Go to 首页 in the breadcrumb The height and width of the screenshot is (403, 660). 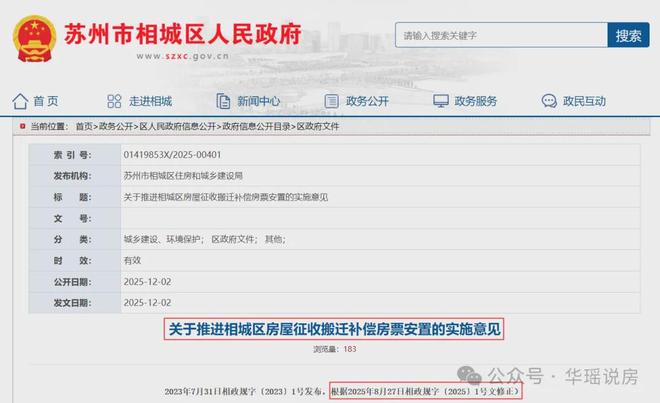(84, 126)
